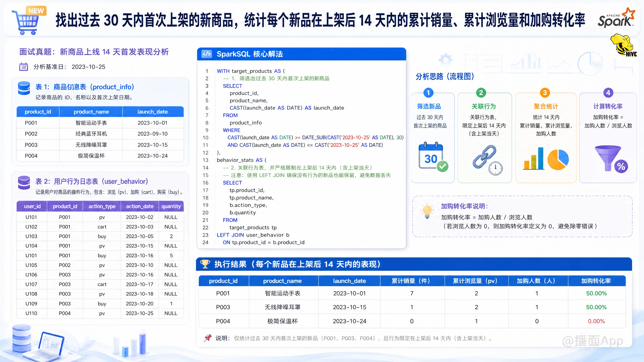Click the blue database icon for 表 1
This screenshot has height=362, width=644.
click(24, 88)
